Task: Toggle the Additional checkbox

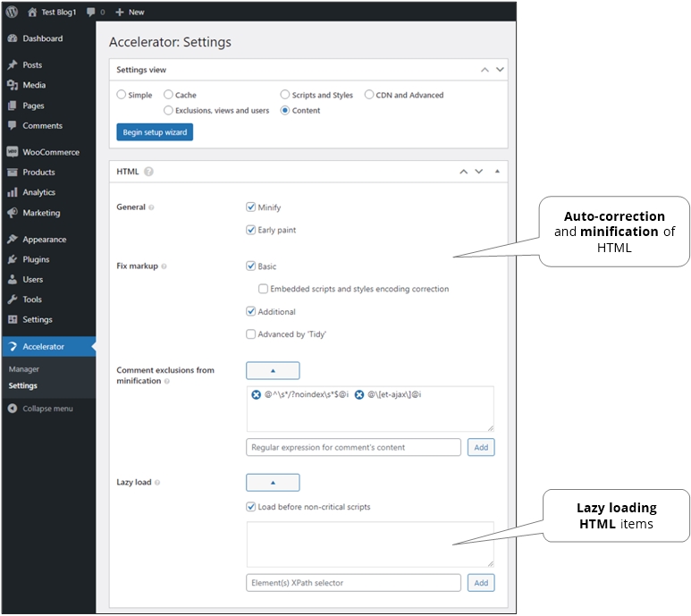Action: [x=251, y=311]
